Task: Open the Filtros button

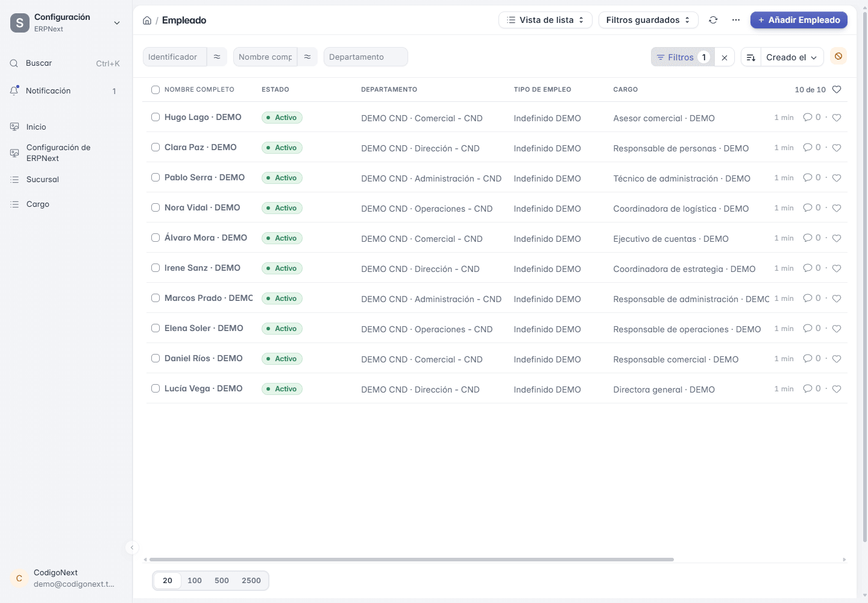Action: coord(683,57)
